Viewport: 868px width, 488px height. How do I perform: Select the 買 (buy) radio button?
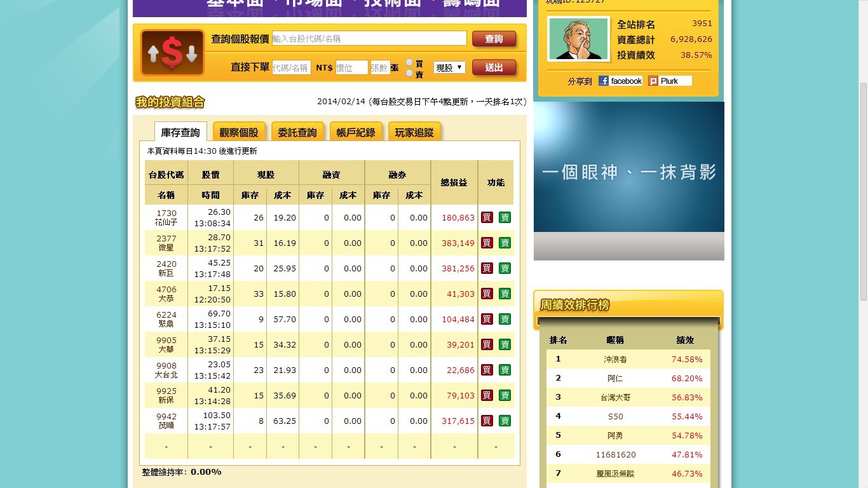pyautogui.click(x=409, y=63)
